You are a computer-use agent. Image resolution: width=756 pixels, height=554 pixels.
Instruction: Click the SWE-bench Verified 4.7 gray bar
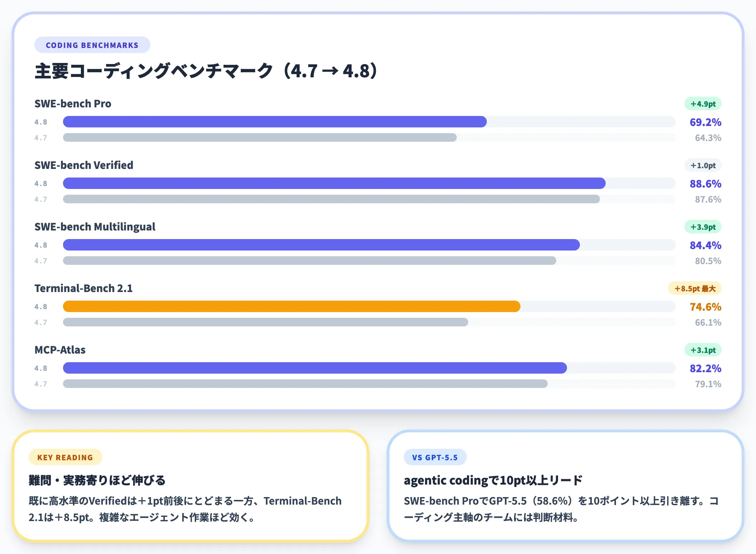331,199
